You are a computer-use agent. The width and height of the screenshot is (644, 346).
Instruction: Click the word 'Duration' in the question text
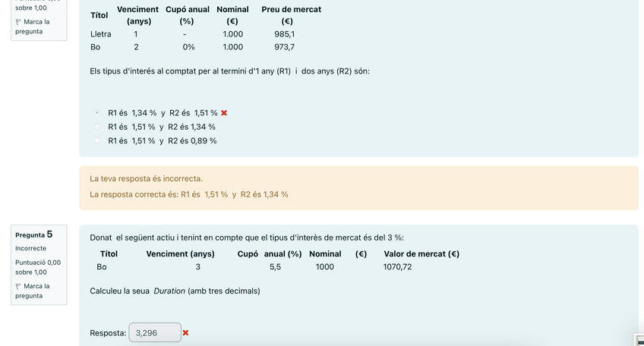169,291
